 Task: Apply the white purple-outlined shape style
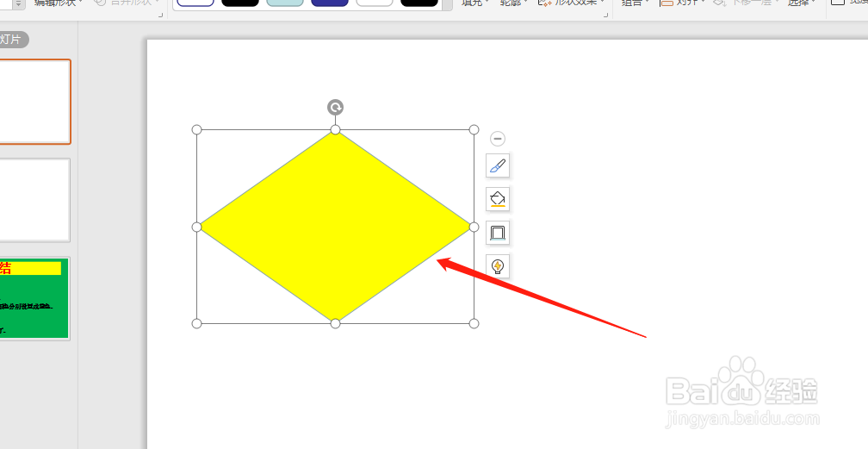tap(195, 3)
